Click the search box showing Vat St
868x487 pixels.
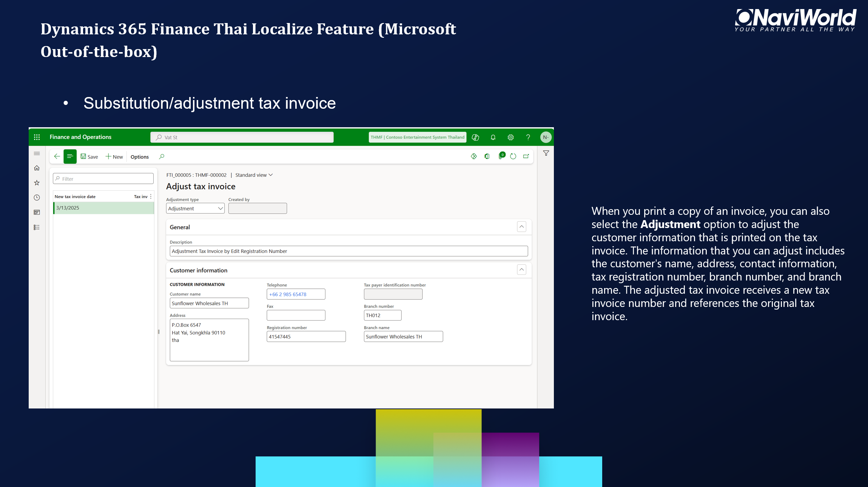point(242,137)
